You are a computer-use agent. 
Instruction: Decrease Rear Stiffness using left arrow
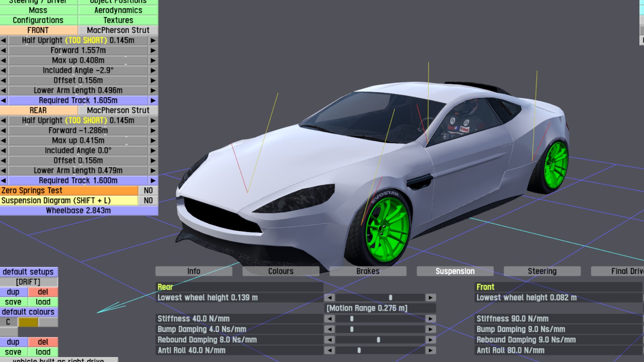[x=329, y=319]
